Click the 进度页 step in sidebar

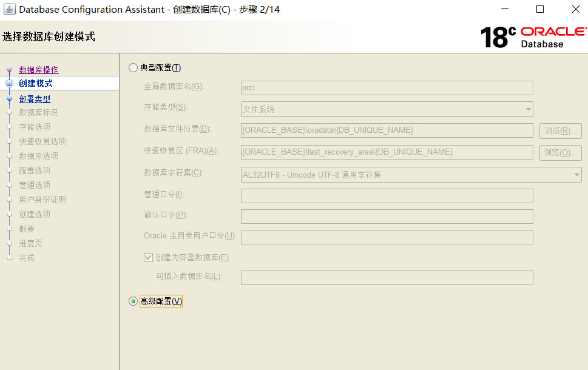tap(30, 244)
